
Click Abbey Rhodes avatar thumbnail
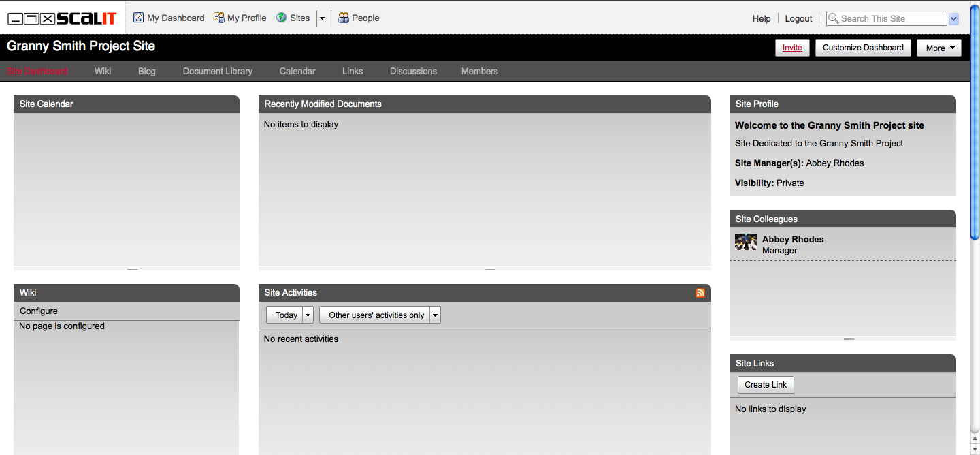pyautogui.click(x=746, y=242)
